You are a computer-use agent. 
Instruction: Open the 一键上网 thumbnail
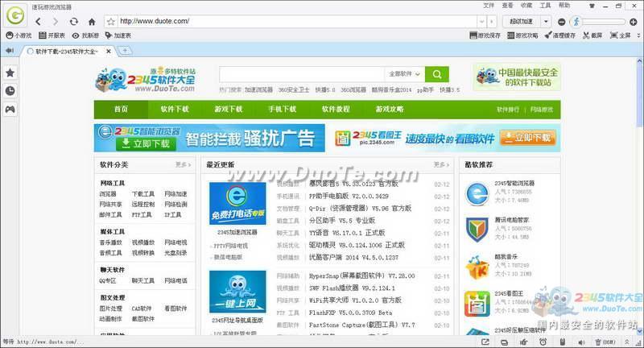[x=237, y=292]
